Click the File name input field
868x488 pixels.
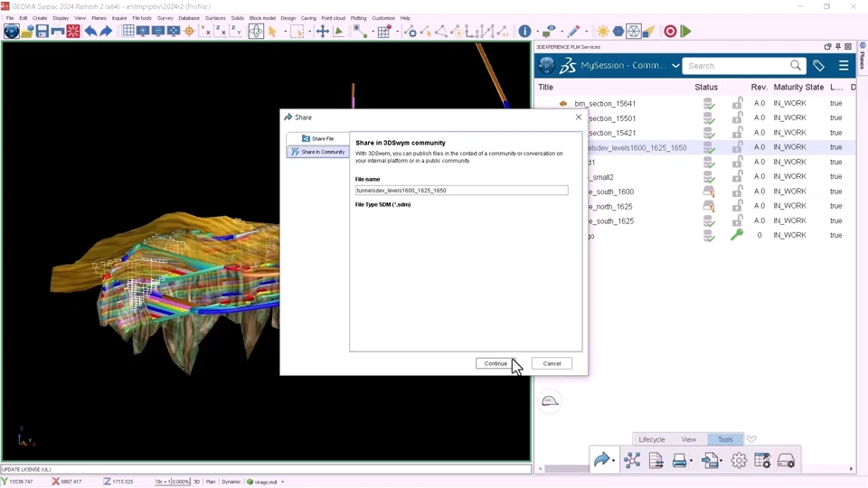tap(462, 191)
